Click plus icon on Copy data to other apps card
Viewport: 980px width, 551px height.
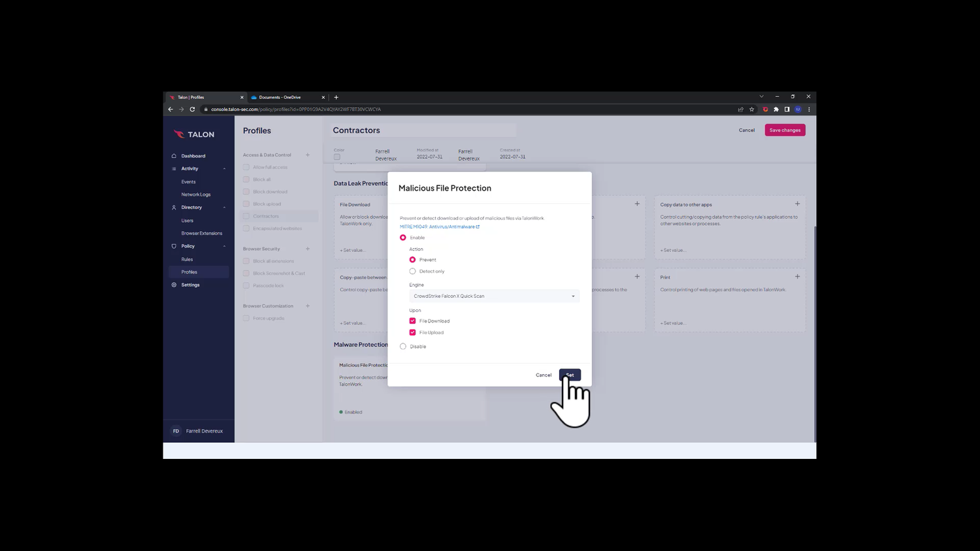[x=797, y=204]
